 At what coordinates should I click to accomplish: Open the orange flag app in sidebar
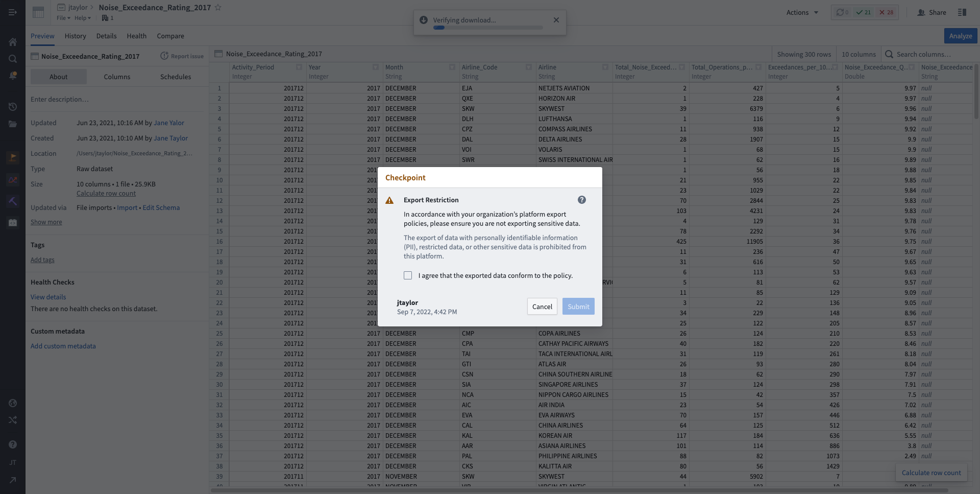pos(13,157)
